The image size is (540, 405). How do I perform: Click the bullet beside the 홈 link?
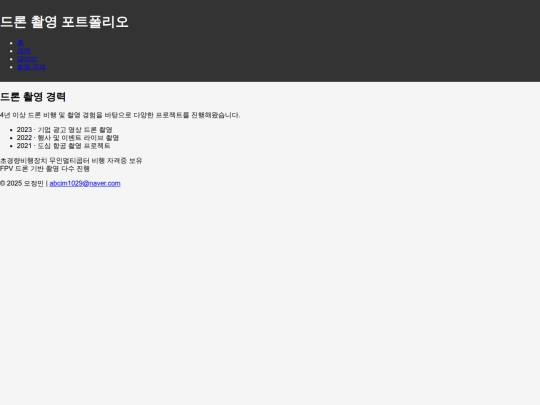[11, 43]
